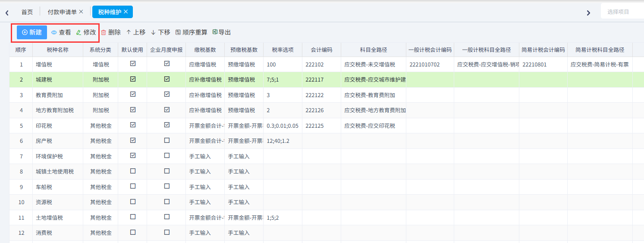The image size is (644, 243).
Task: Click 应交税费-未交增值税 path cell
Action: pyautogui.click(x=374, y=64)
